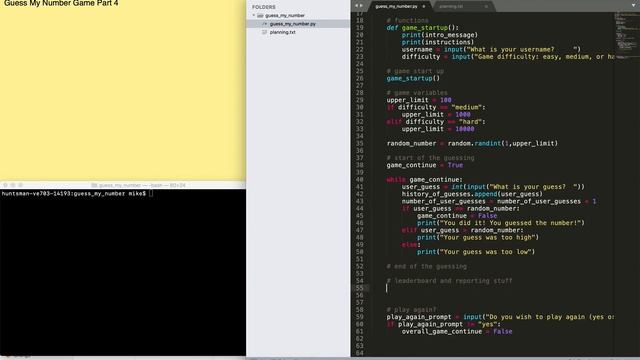Go to the next tab using the right arrow
The height and width of the screenshot is (360, 640).
point(361,6)
